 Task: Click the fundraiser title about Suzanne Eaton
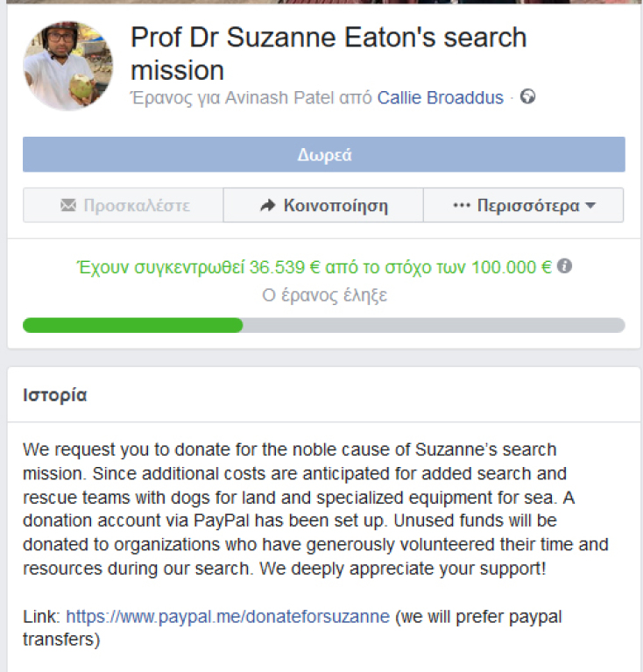329,53
